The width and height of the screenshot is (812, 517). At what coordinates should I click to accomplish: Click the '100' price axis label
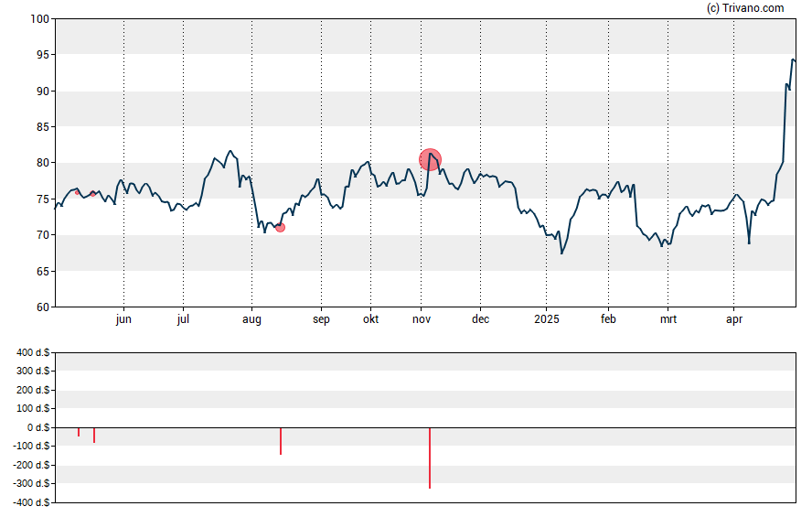click(39, 19)
